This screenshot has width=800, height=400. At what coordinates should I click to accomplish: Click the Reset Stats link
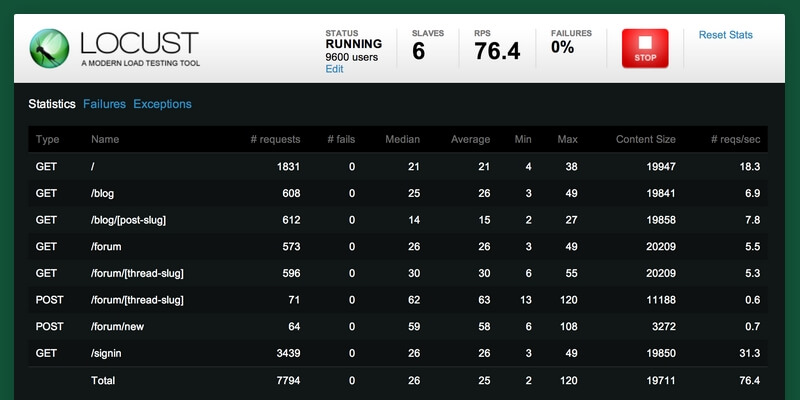[725, 35]
